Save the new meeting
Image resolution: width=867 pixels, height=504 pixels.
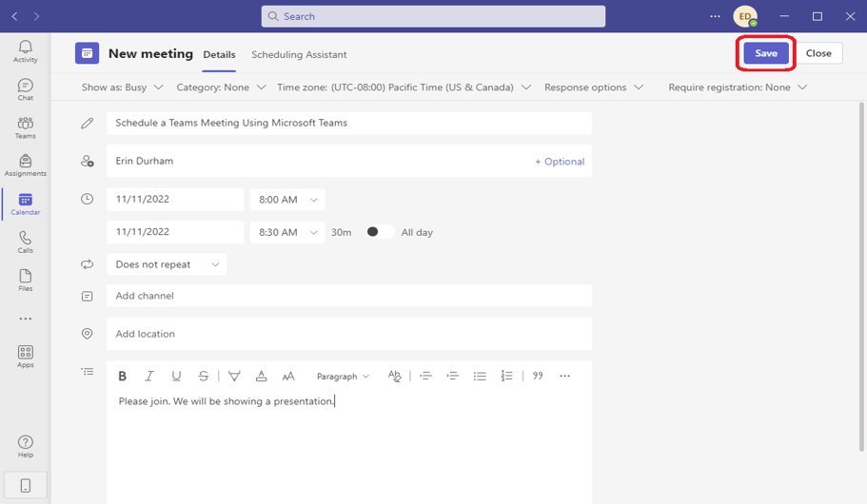tap(766, 53)
